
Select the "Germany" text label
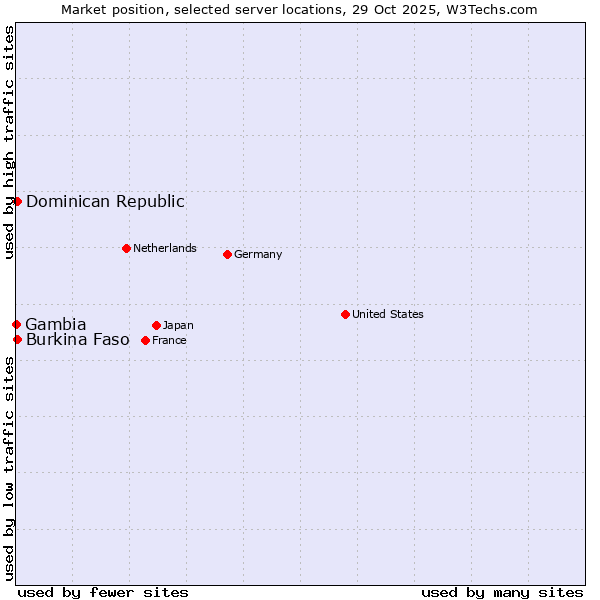pyautogui.click(x=258, y=254)
